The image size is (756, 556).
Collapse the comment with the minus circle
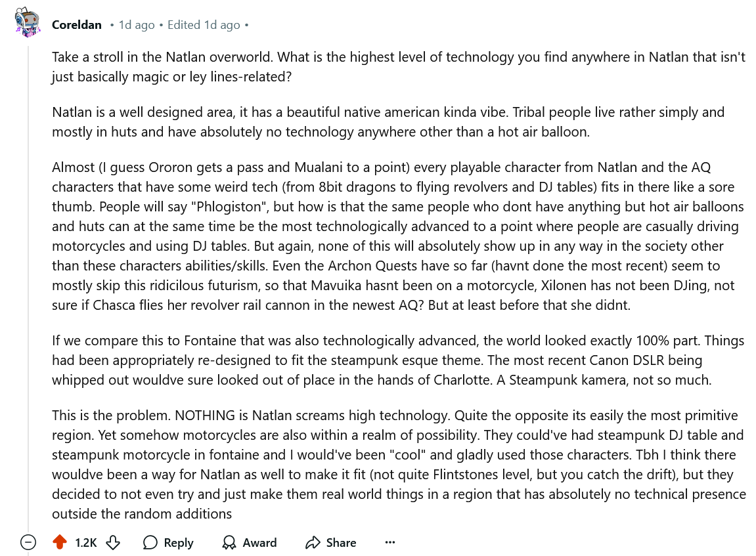(28, 542)
